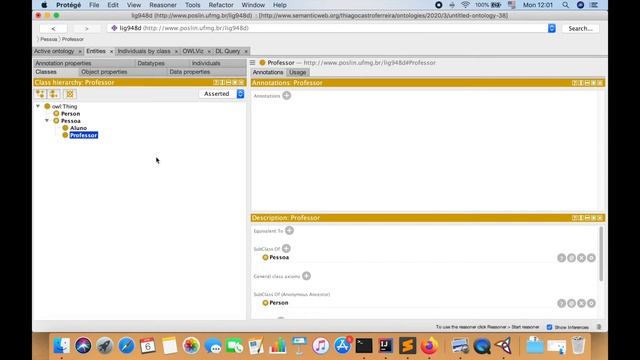Add an Equivalent To expression
Image resolution: width=640 pixels, height=360 pixels.
tap(289, 231)
